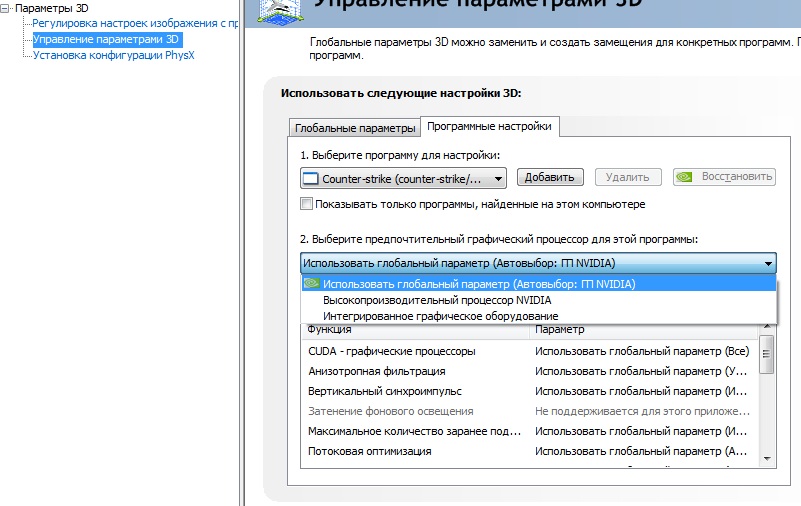Viewport: 801px width, 506px height.
Task: Select the Анизотропная фильтрация row
Action: click(x=530, y=371)
